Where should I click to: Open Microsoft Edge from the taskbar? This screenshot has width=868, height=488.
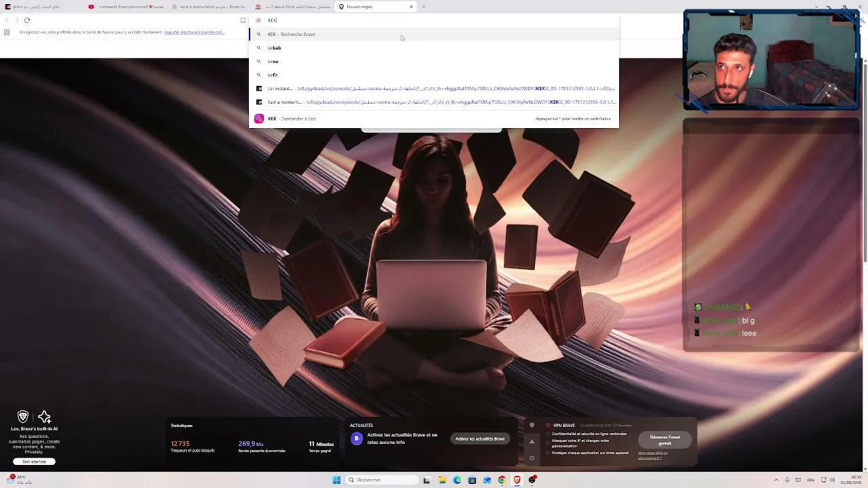point(457,480)
